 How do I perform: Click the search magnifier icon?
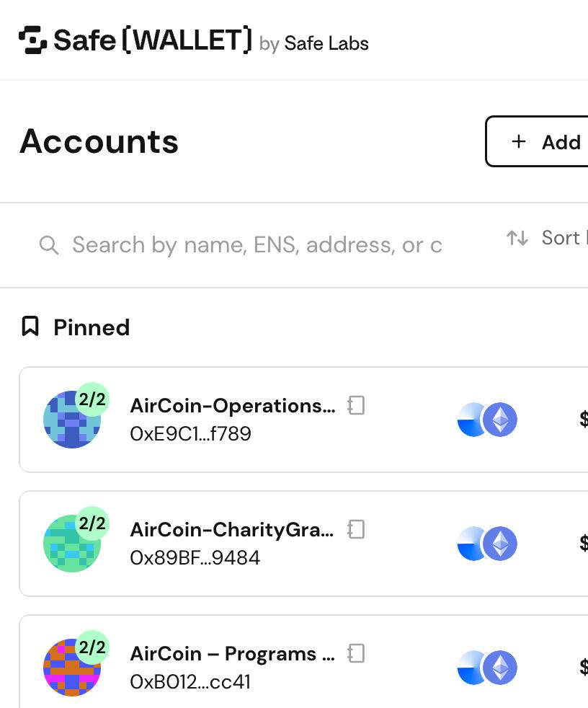pos(48,245)
